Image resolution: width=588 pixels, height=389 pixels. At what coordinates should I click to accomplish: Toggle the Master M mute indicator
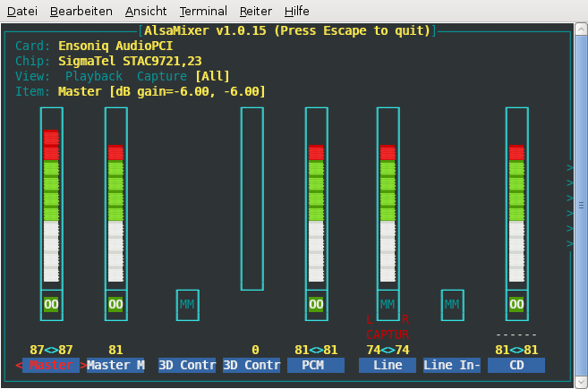point(115,305)
